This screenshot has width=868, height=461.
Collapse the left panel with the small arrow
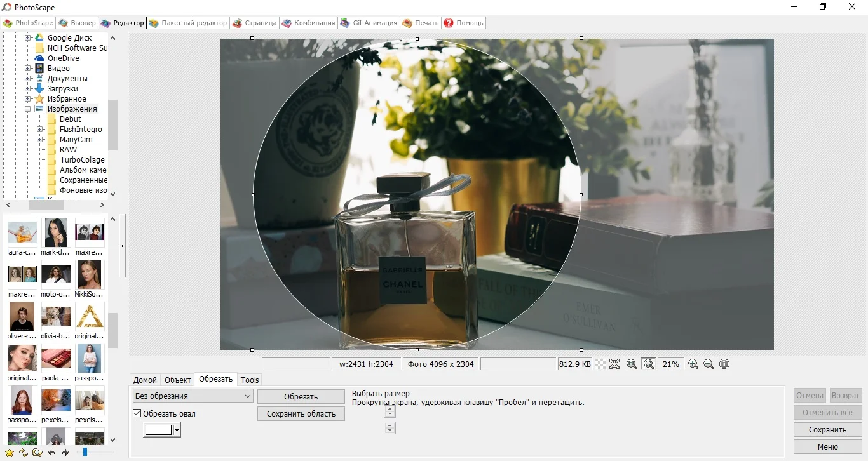click(123, 246)
